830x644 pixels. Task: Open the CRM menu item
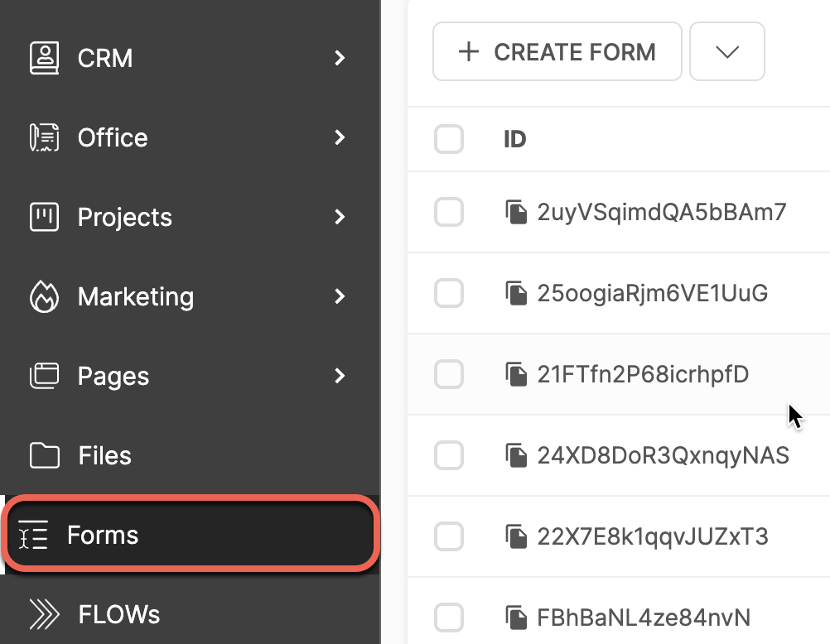click(x=190, y=58)
